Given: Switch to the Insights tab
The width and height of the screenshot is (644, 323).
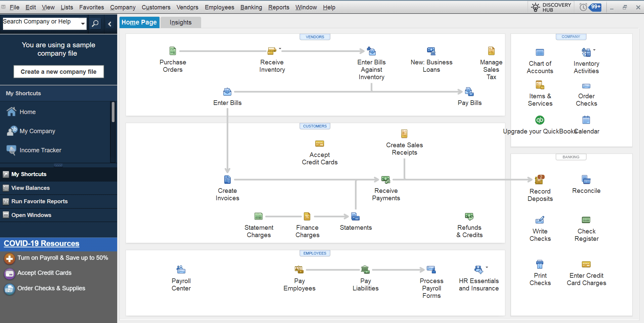Looking at the screenshot, I should coord(181,22).
